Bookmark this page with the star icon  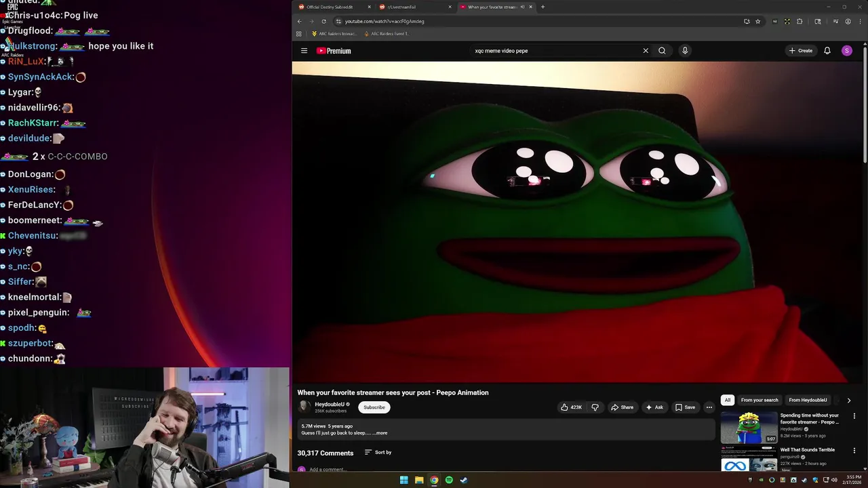tap(758, 21)
